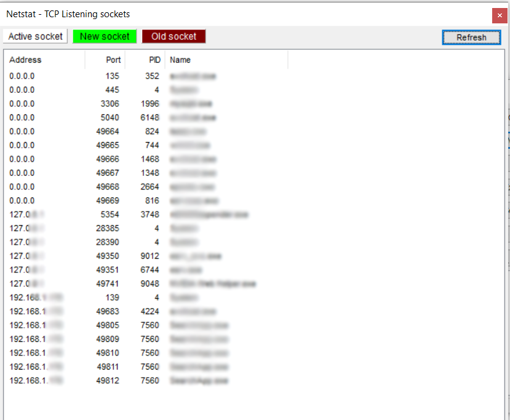The width and height of the screenshot is (510, 420).
Task: Close the Netstat window
Action: 500,15
